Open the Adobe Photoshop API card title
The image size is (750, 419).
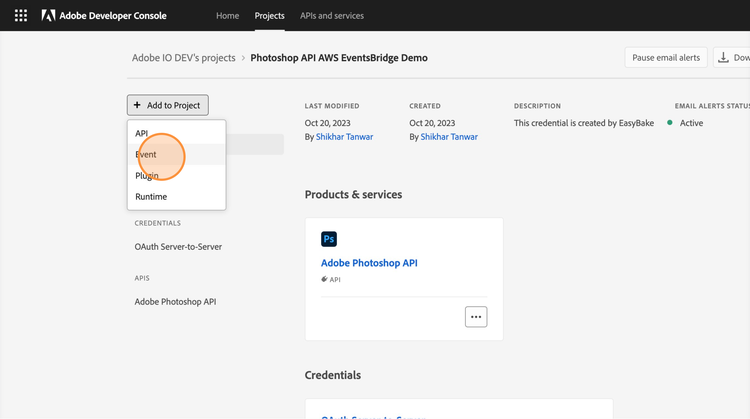[x=369, y=263]
